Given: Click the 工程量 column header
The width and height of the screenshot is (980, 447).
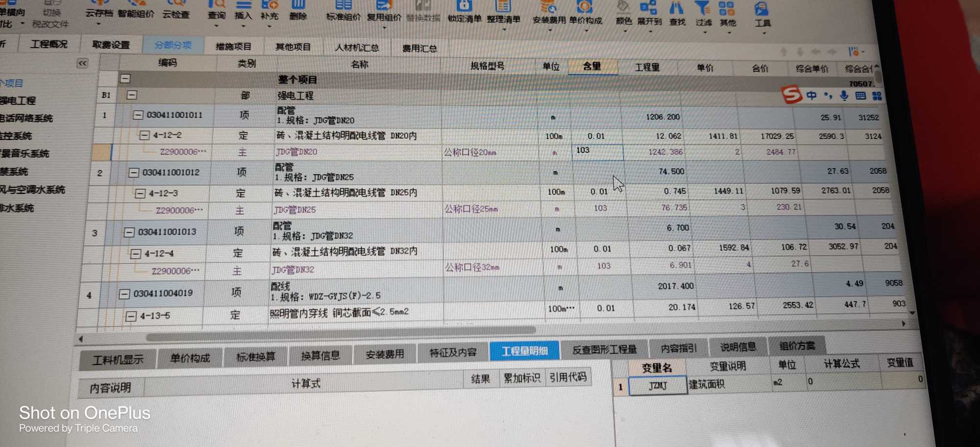Looking at the screenshot, I should click(x=647, y=67).
